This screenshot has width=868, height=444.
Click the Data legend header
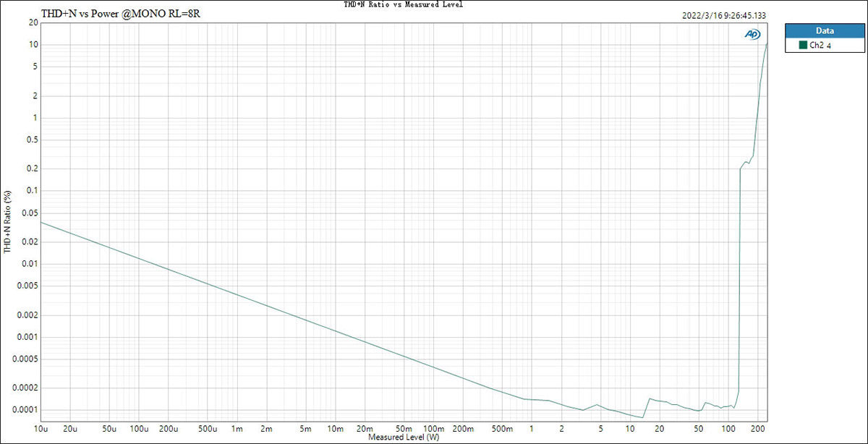point(825,31)
